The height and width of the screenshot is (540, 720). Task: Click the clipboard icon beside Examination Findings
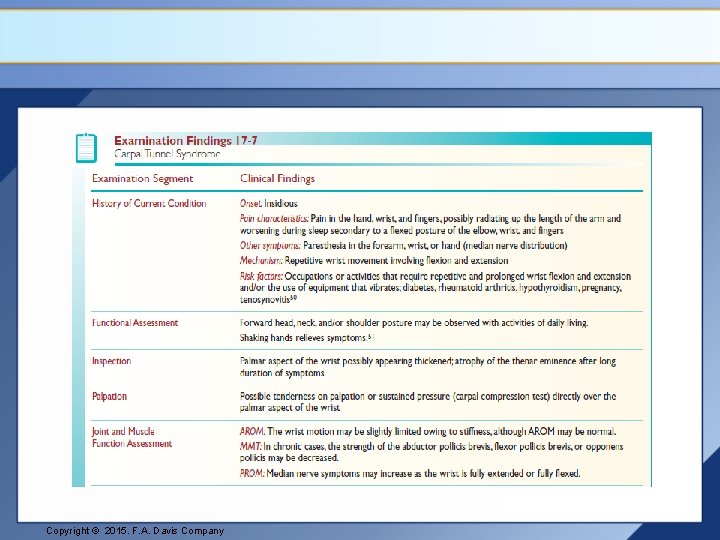[x=86, y=148]
